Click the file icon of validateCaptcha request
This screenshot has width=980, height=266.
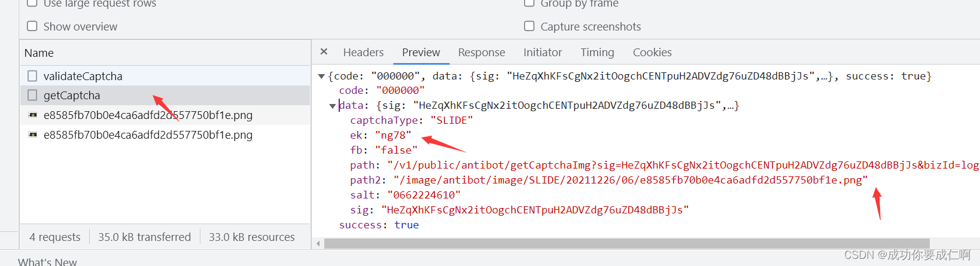tap(32, 76)
